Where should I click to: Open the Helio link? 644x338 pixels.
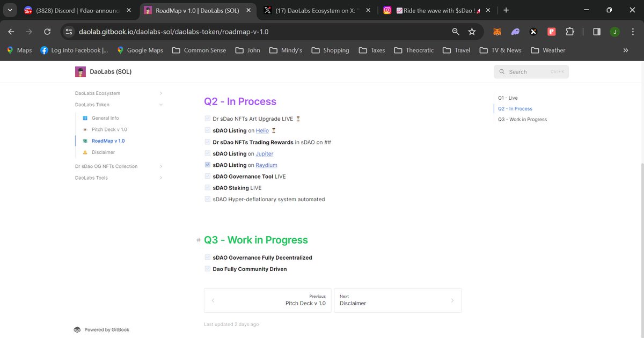click(262, 130)
